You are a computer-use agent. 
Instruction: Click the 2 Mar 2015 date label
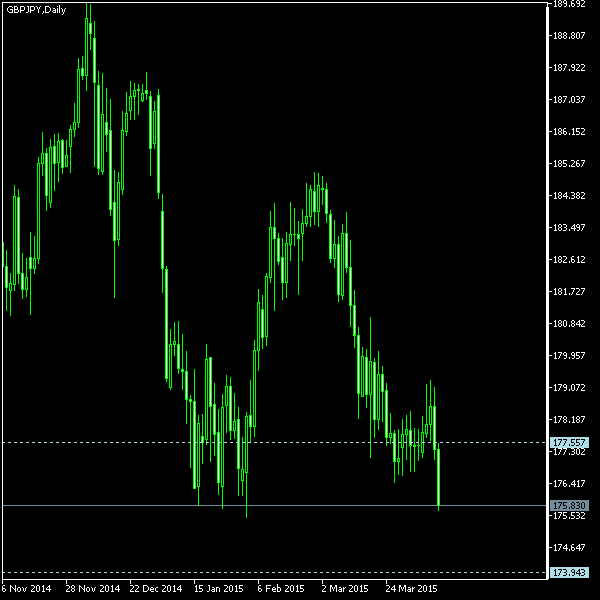[344, 589]
